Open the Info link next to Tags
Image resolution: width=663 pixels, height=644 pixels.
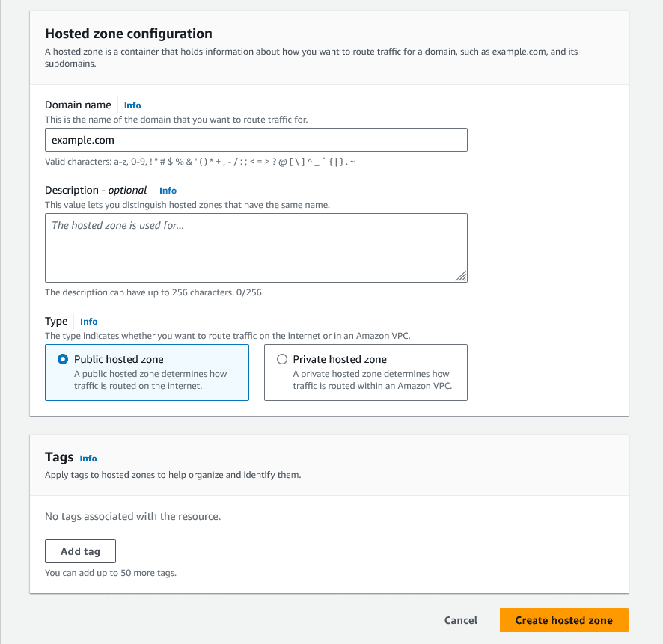(x=88, y=459)
